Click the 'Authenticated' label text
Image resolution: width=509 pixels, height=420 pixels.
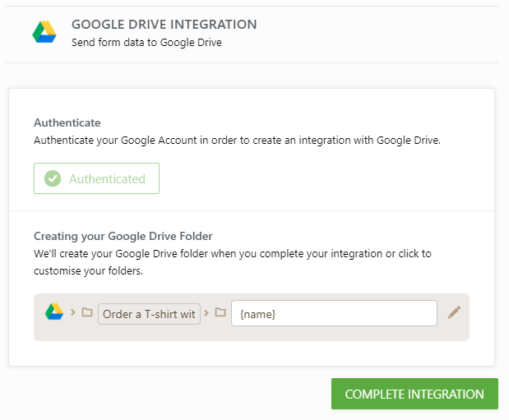click(107, 178)
